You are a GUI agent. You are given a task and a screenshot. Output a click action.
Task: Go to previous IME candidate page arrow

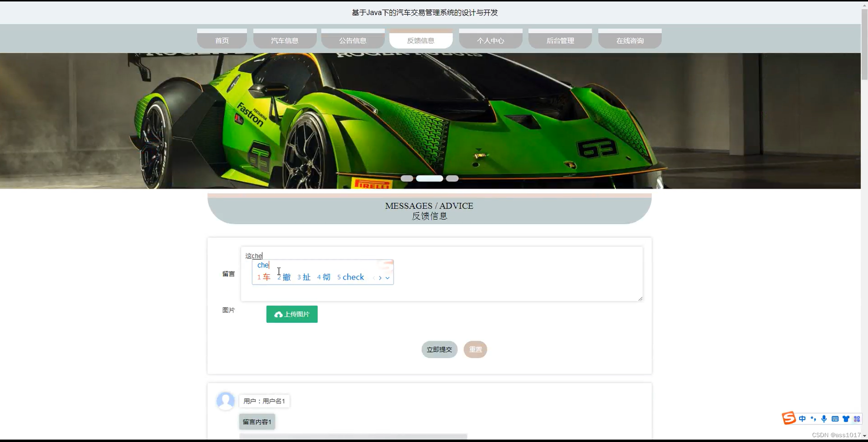click(x=374, y=278)
